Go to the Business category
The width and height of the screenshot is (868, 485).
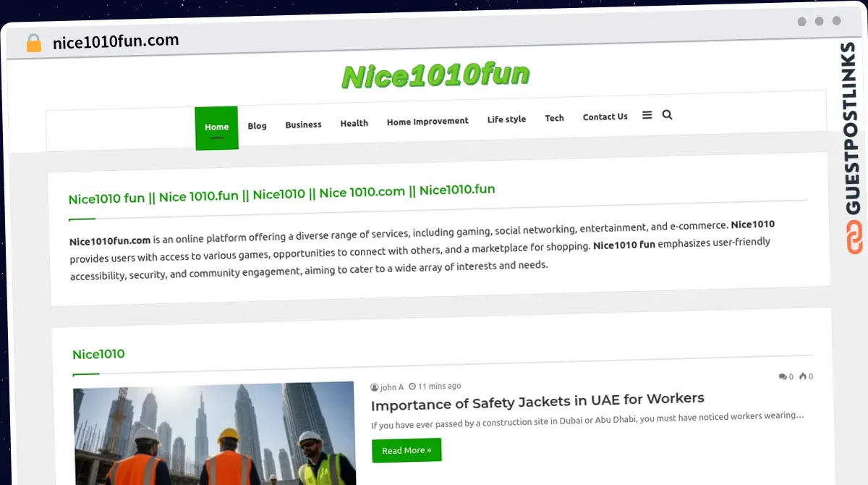tap(303, 125)
